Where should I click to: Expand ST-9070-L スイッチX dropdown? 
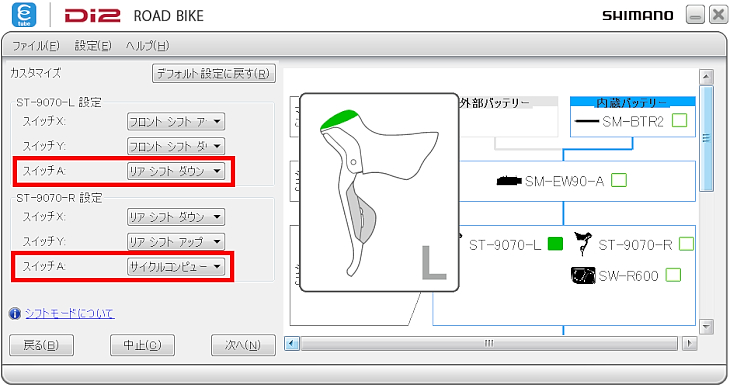coord(176,122)
